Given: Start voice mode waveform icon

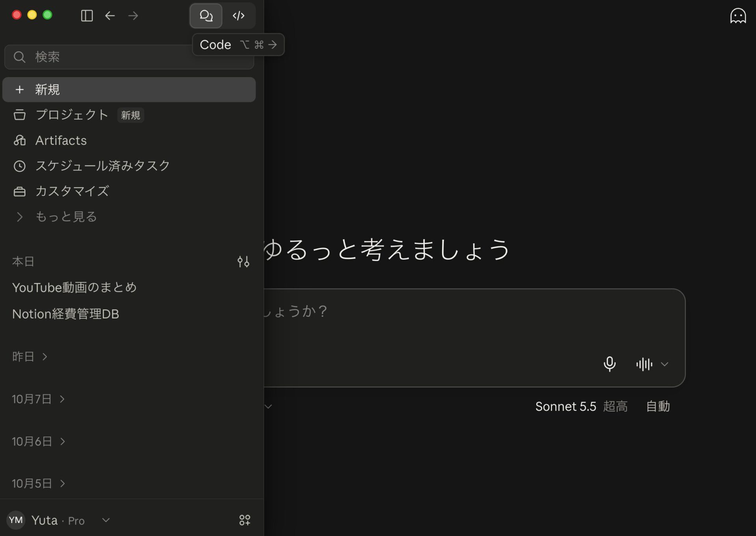Looking at the screenshot, I should [644, 364].
